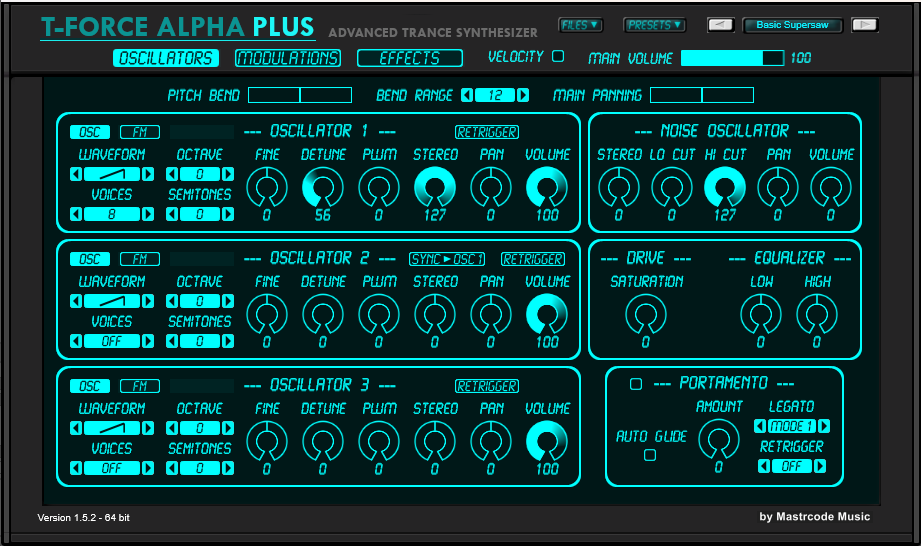
Task: Increase Oscillator 3 voices from OFF
Action: point(148,468)
